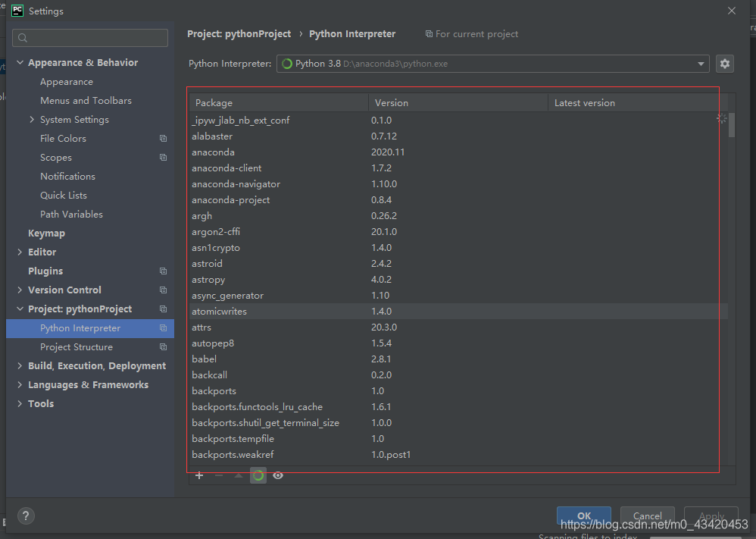This screenshot has height=539, width=756.
Task: Click the upgrade package up-arrow icon
Action: tap(238, 475)
